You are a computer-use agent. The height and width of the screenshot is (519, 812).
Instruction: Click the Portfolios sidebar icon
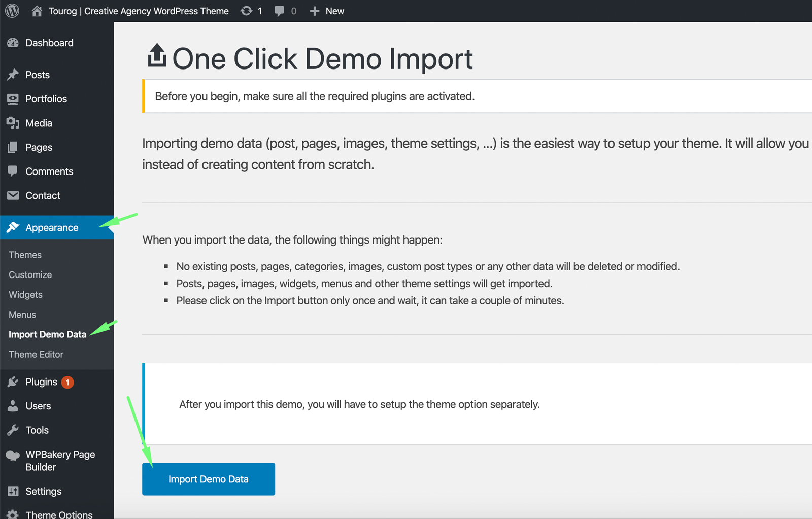click(x=13, y=99)
